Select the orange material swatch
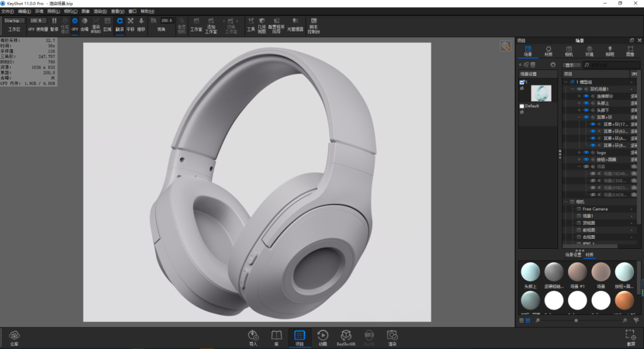The image size is (644, 349). [624, 301]
